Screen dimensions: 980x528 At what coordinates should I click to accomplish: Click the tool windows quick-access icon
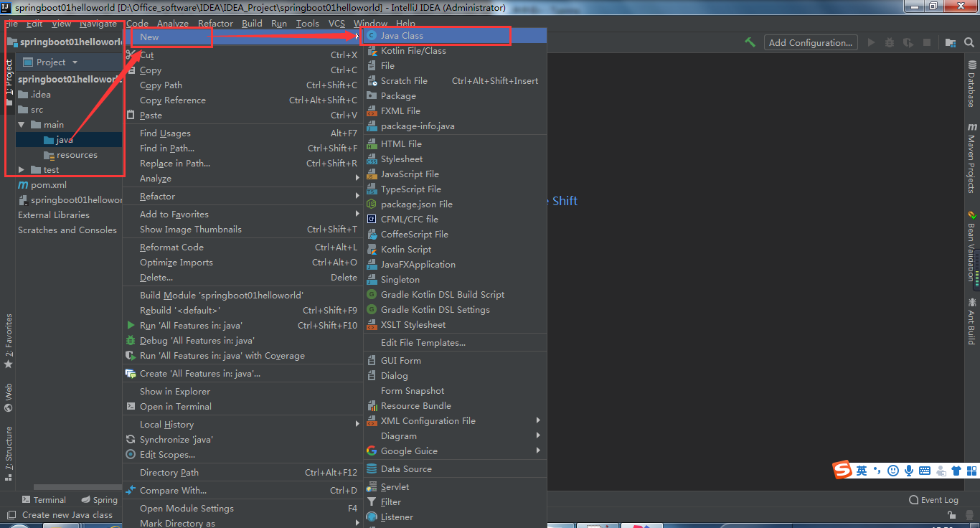[10, 515]
